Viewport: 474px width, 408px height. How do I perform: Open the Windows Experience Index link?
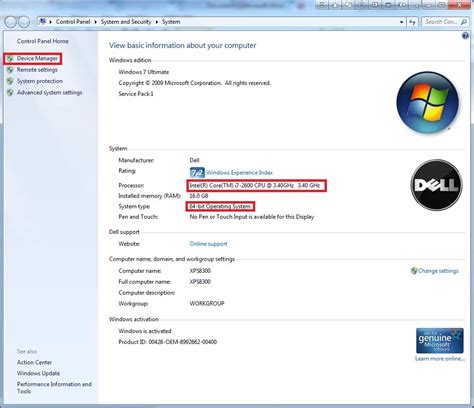(239, 172)
